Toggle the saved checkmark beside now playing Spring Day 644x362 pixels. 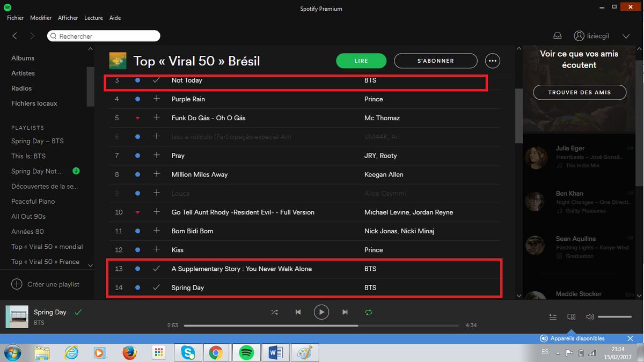pyautogui.click(x=78, y=312)
